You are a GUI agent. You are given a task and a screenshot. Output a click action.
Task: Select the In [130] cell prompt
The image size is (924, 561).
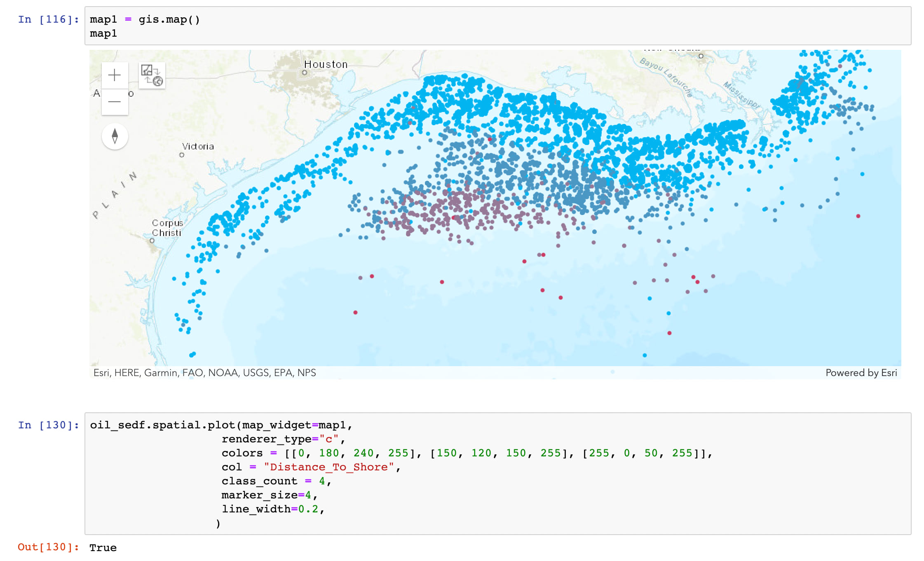pyautogui.click(x=48, y=425)
